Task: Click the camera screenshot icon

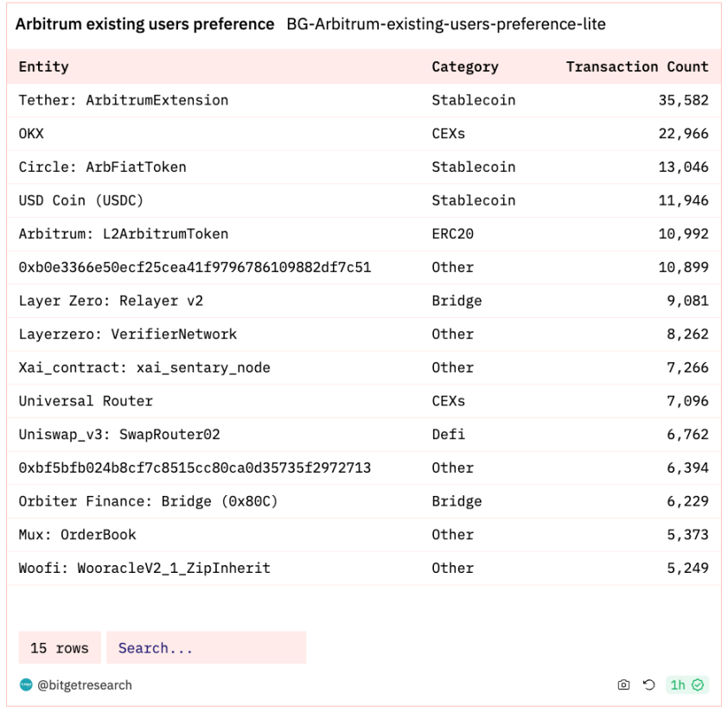Action: click(x=623, y=684)
